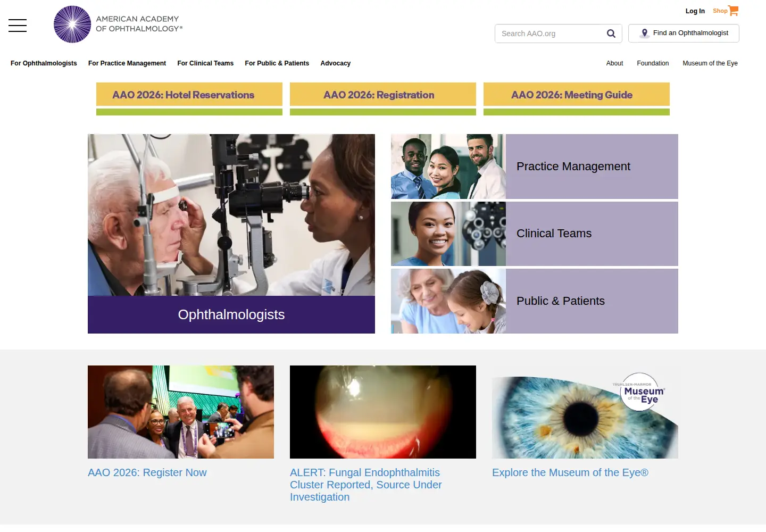Click the endophthalmitis eye close-up image

383,412
